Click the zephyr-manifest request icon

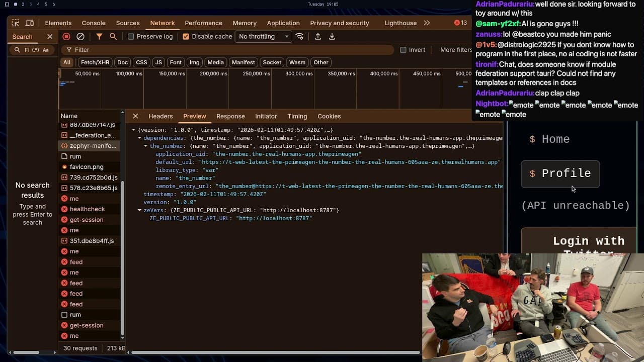[64, 146]
